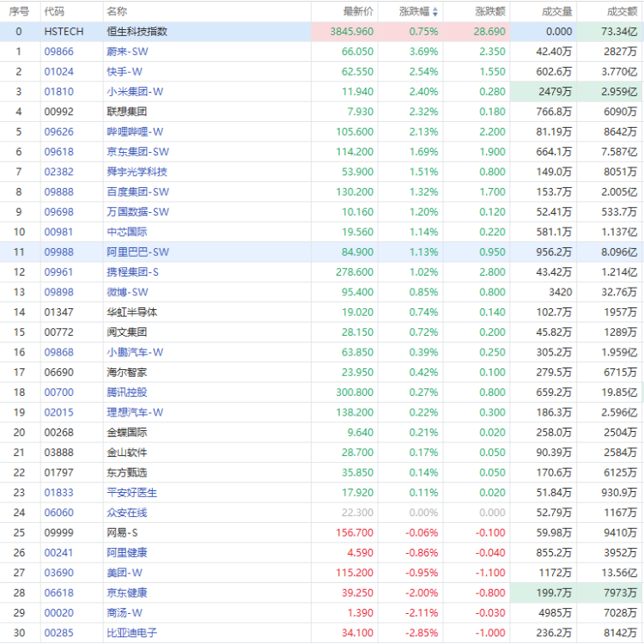Open 哔哩哔哩-W stock link
The height and width of the screenshot is (644, 644).
pos(135,132)
